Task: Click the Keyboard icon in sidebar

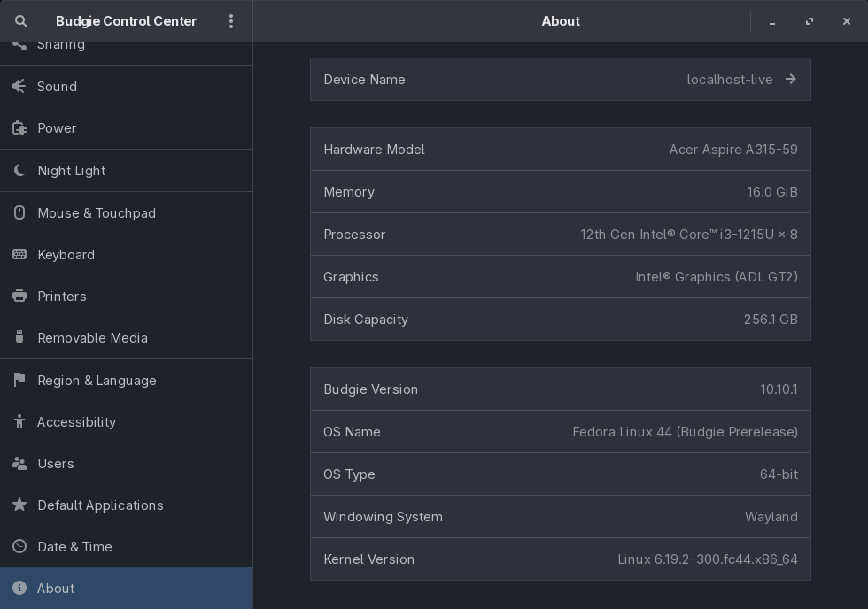Action: click(19, 255)
